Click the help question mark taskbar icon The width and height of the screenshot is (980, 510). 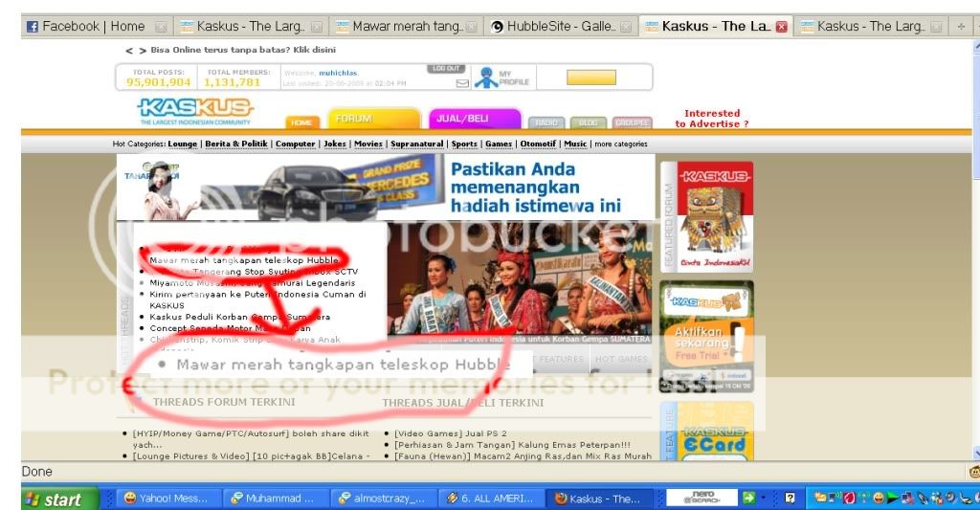point(790,499)
